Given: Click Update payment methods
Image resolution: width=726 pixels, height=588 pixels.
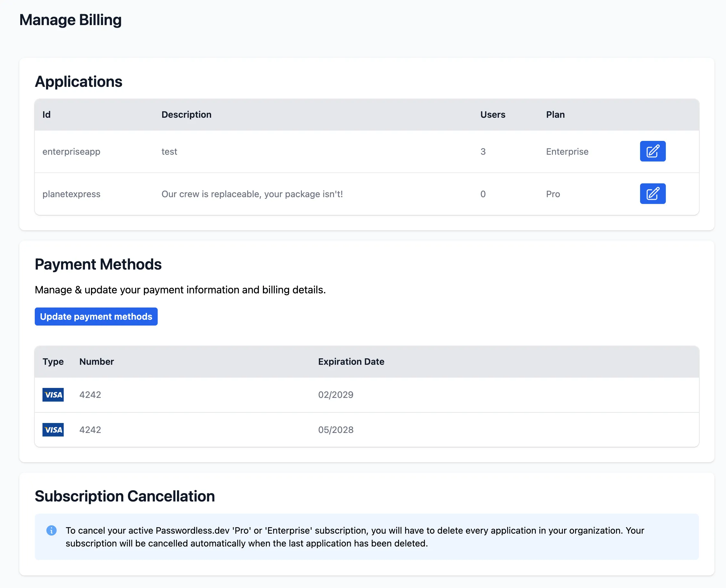Looking at the screenshot, I should (x=96, y=316).
